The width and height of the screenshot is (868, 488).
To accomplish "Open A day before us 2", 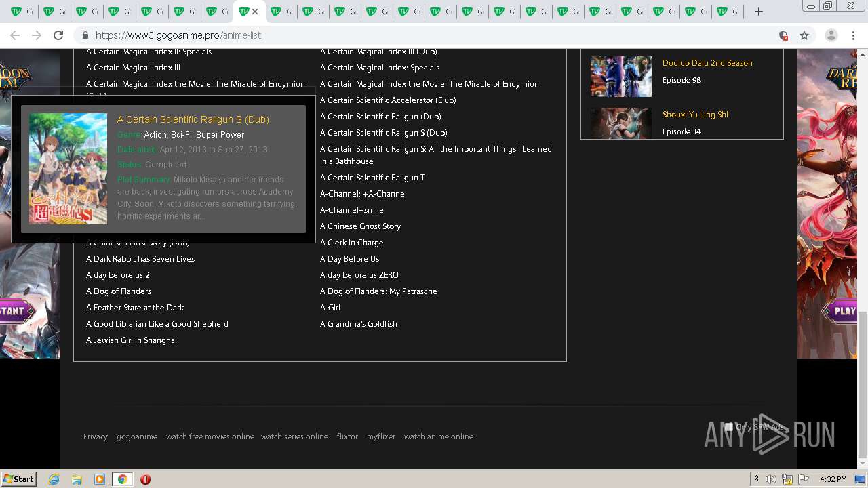I will coord(118,275).
